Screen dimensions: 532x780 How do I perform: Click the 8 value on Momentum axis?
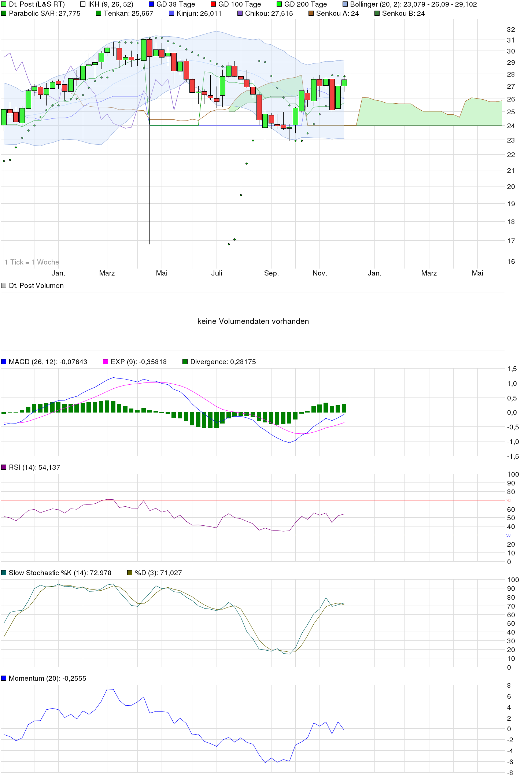tap(509, 685)
